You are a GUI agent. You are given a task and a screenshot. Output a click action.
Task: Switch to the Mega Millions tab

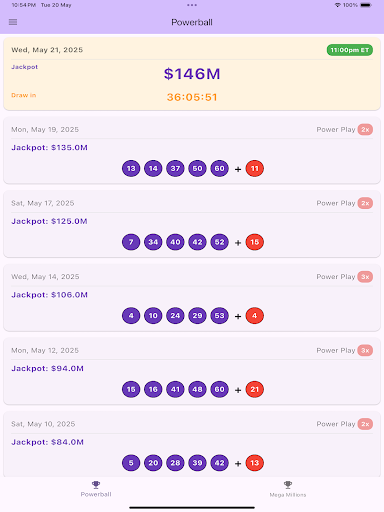pos(288,489)
